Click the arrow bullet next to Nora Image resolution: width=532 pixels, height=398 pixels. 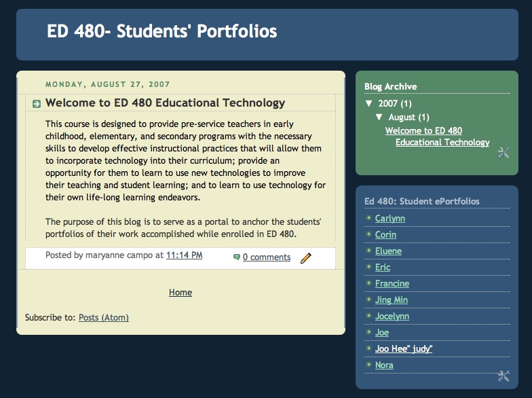click(x=368, y=365)
